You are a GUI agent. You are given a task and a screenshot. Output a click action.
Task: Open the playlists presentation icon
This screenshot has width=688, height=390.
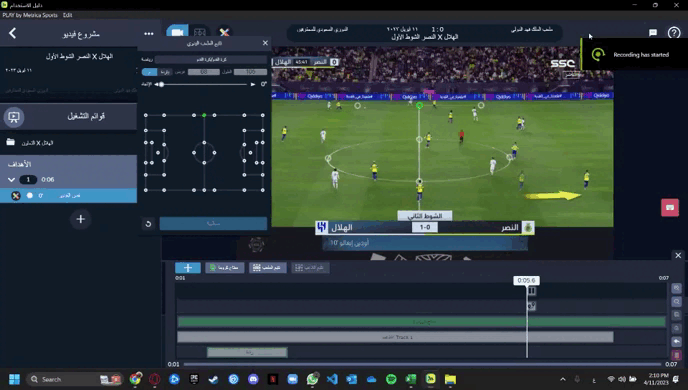(x=14, y=117)
